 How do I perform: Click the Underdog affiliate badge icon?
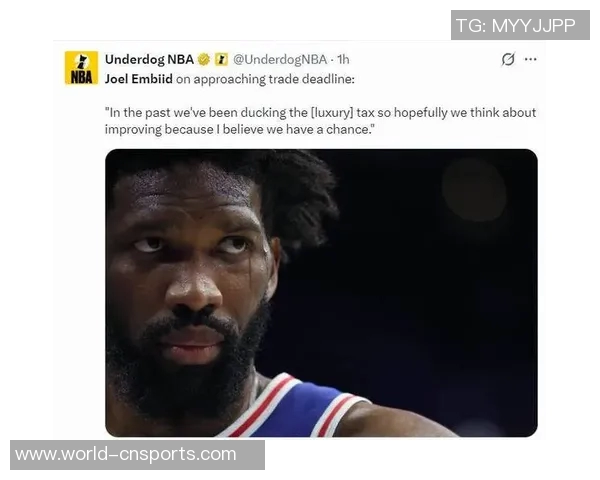pyautogui.click(x=221, y=59)
